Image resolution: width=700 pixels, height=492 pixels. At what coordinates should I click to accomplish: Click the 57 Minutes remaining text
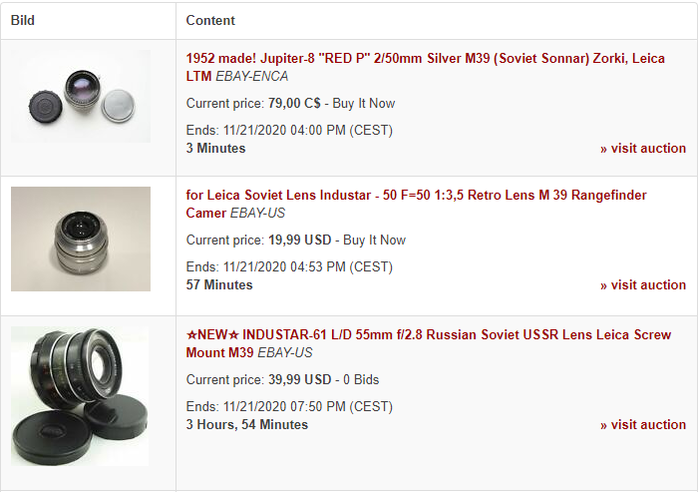(x=219, y=285)
